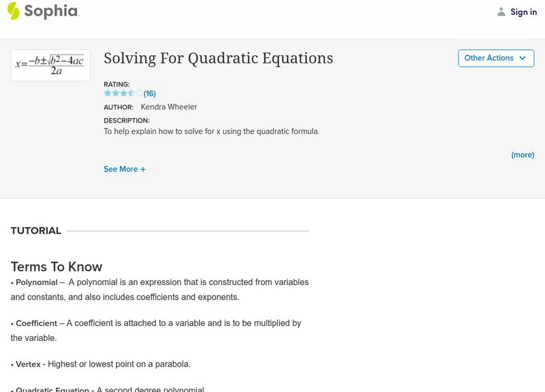Click the Sophia wordmark text
Screen dimensions: 545x392
pyautogui.click(x=51, y=11)
